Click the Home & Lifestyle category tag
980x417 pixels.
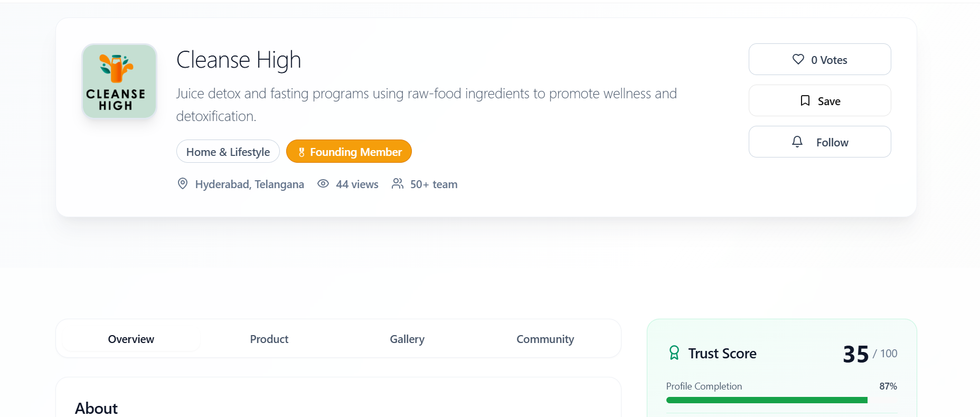[x=228, y=152]
